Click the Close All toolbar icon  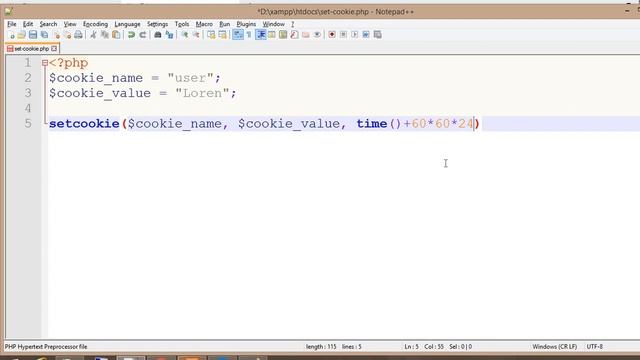67,35
